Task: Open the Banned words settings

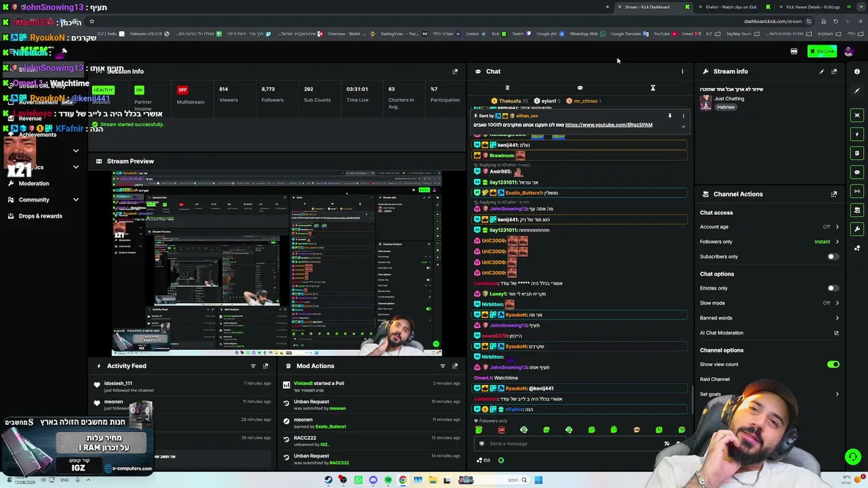Action: [770, 318]
